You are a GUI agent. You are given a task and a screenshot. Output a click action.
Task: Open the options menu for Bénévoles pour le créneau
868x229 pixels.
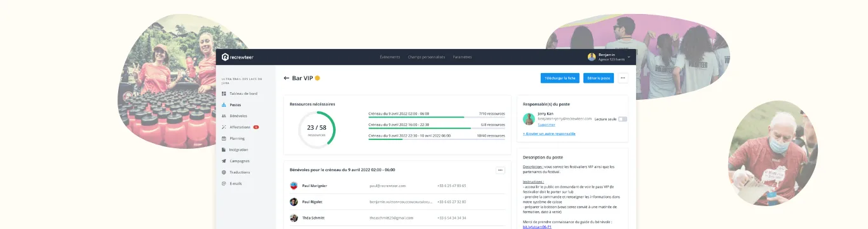tap(500, 170)
